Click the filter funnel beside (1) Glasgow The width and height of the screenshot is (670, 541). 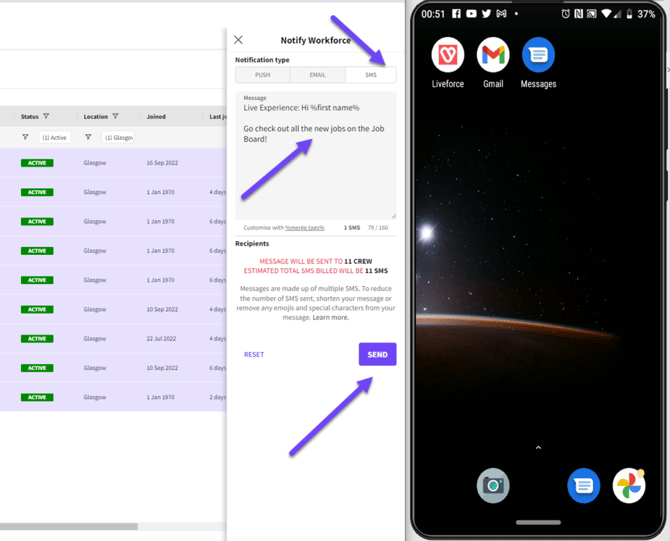(88, 137)
